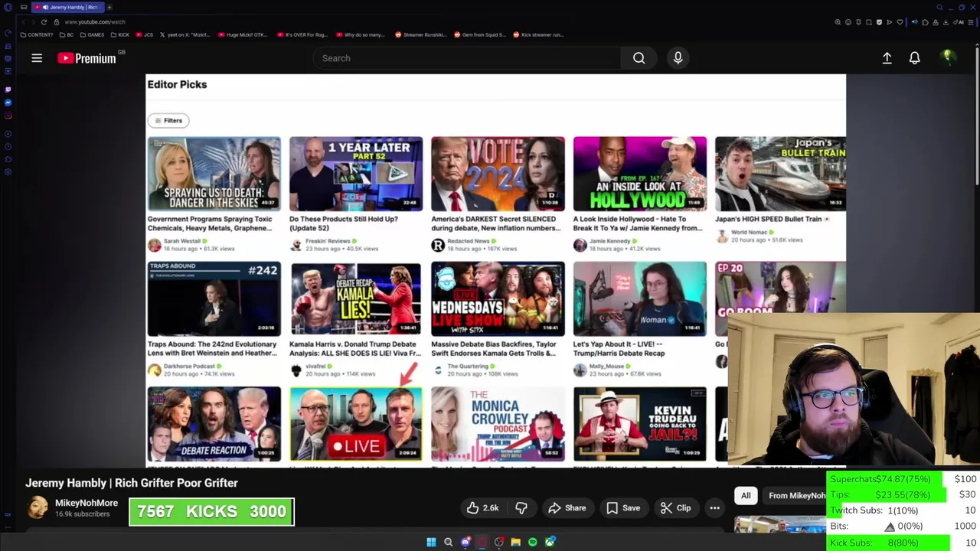This screenshot has width=980, height=551.
Task: Switch to the Jeremy Hambly browser tab
Action: coord(67,7)
